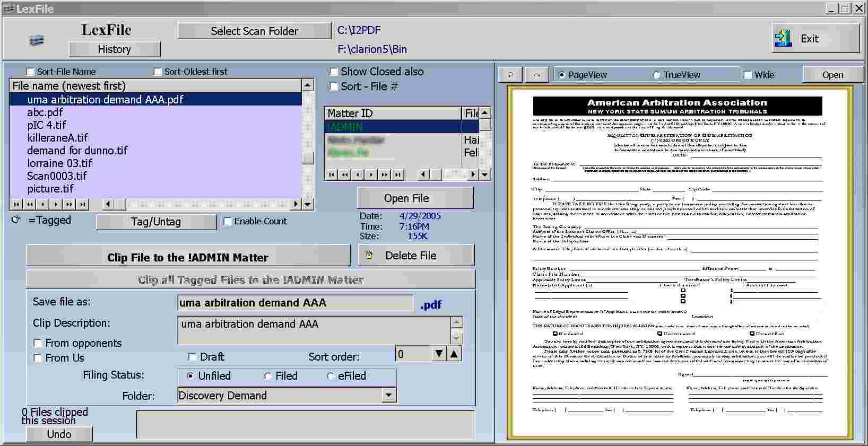Click the rotate-right button above the preview

536,75
